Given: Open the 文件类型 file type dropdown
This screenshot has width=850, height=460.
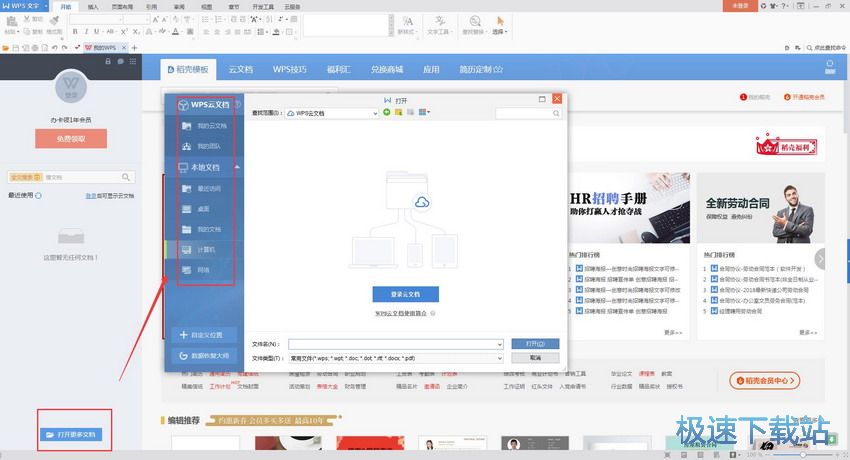Looking at the screenshot, I should tap(396, 358).
